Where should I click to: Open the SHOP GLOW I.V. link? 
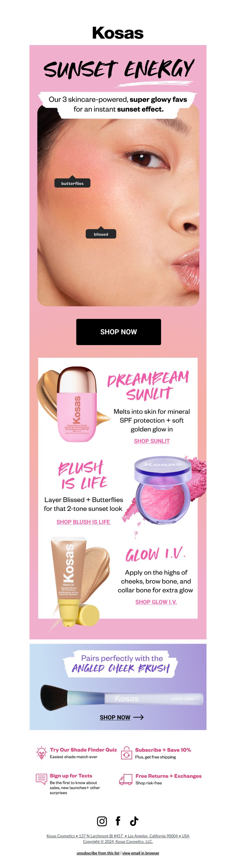[156, 602]
